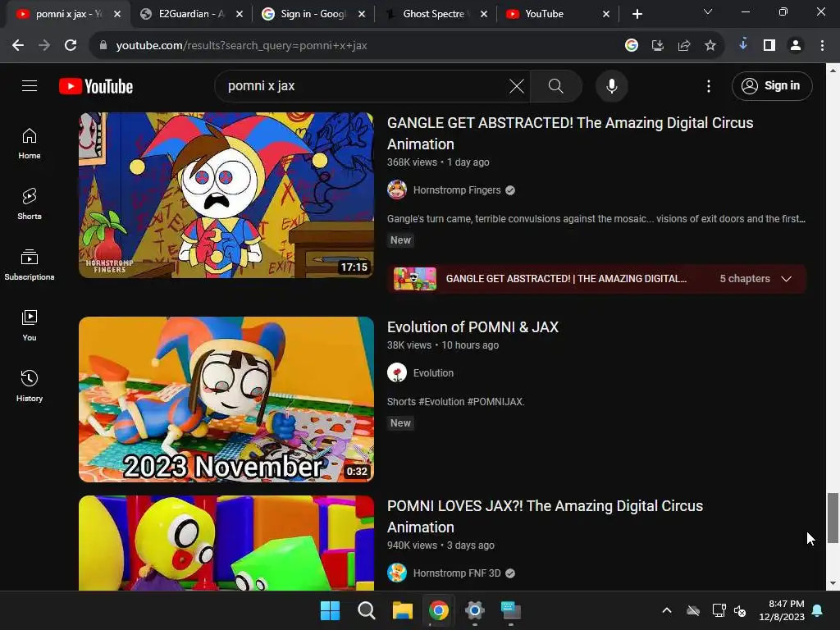Open File Explorer from taskbar

tap(402, 610)
